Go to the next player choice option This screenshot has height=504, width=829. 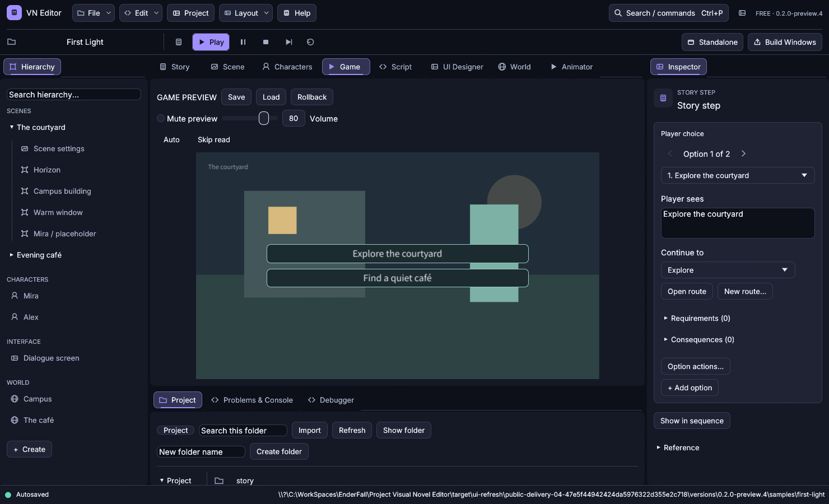[x=743, y=153]
